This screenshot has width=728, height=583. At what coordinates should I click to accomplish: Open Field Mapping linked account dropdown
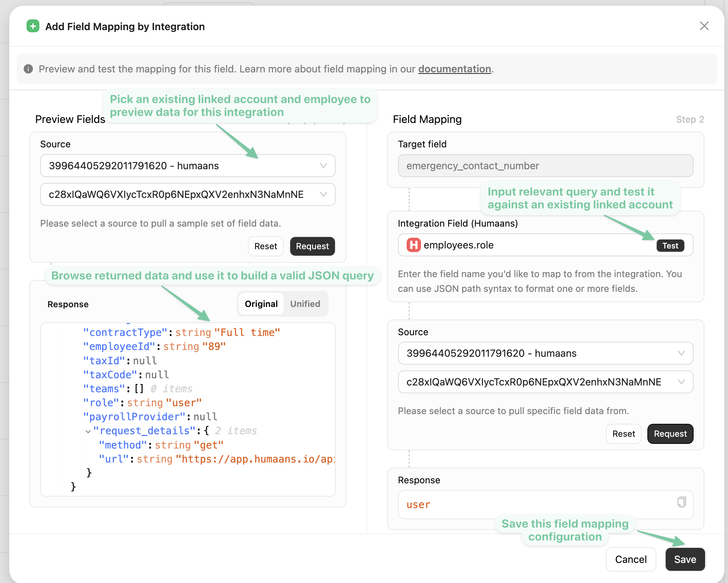tap(545, 353)
